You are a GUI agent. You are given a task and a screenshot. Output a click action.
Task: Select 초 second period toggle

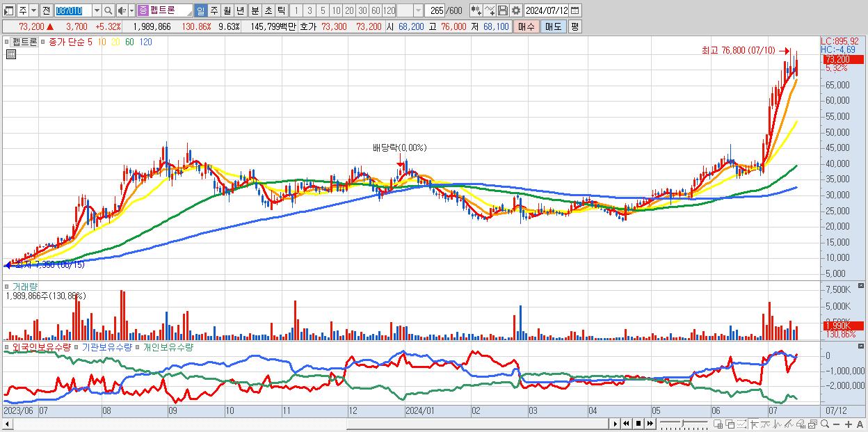click(268, 11)
